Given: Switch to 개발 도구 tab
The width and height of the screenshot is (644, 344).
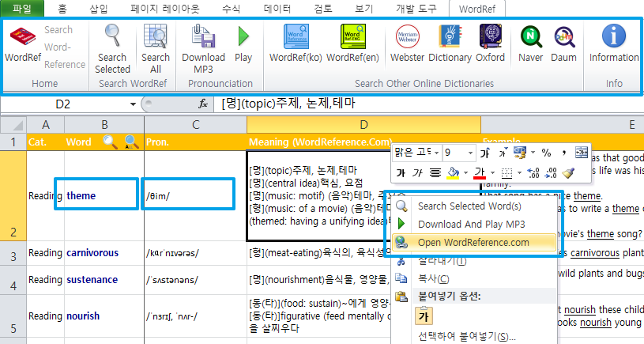Looking at the screenshot, I should (x=416, y=9).
